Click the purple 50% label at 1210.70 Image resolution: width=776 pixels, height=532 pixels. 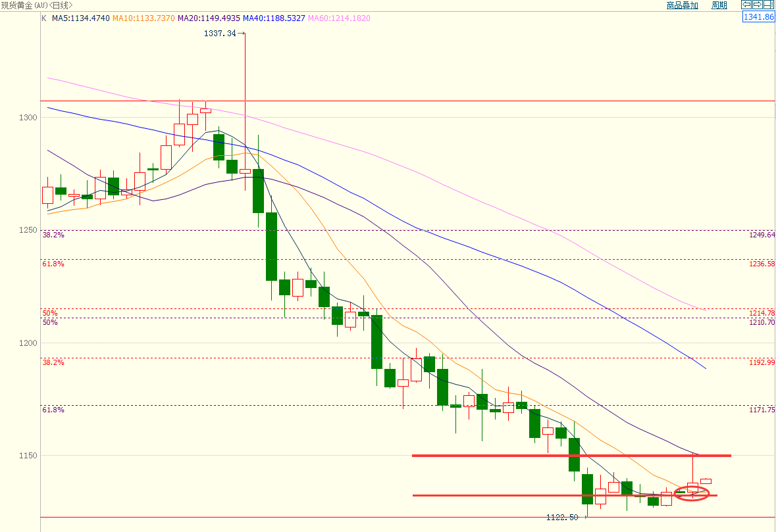[x=50, y=322]
